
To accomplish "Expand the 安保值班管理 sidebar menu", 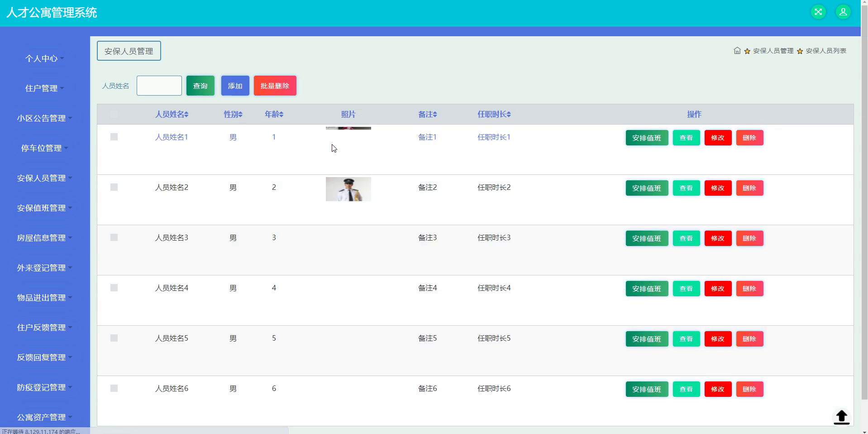I will pos(45,208).
